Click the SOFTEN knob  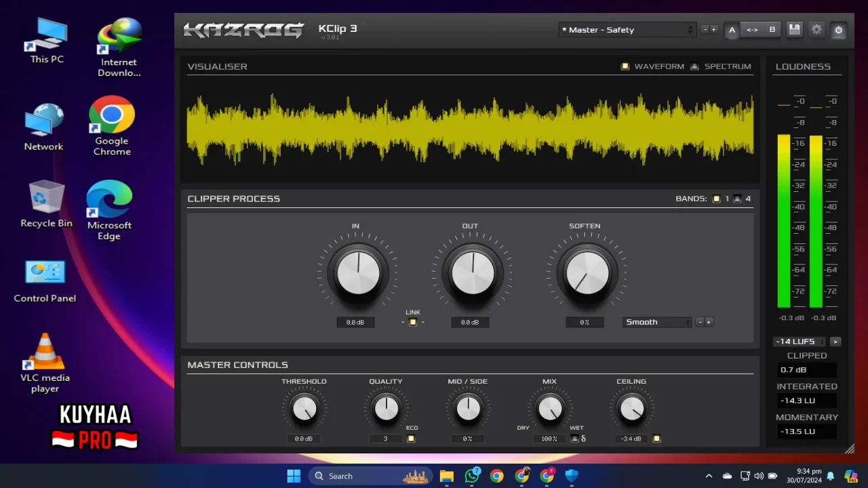(587, 273)
